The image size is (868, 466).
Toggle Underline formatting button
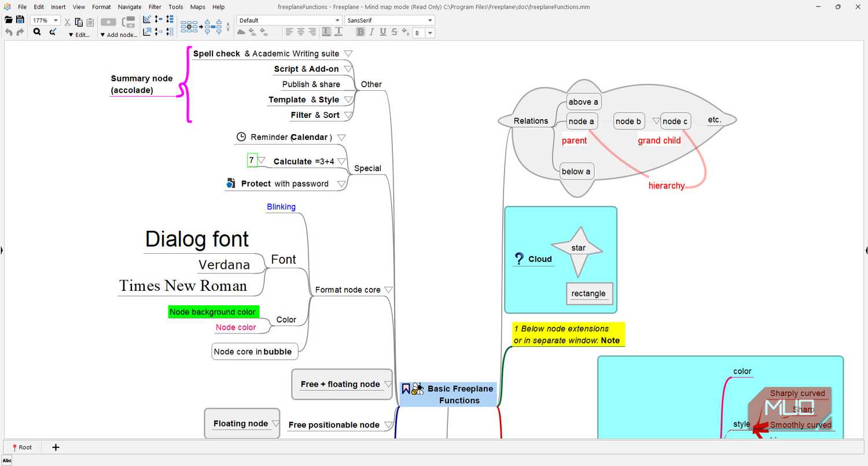coord(383,32)
